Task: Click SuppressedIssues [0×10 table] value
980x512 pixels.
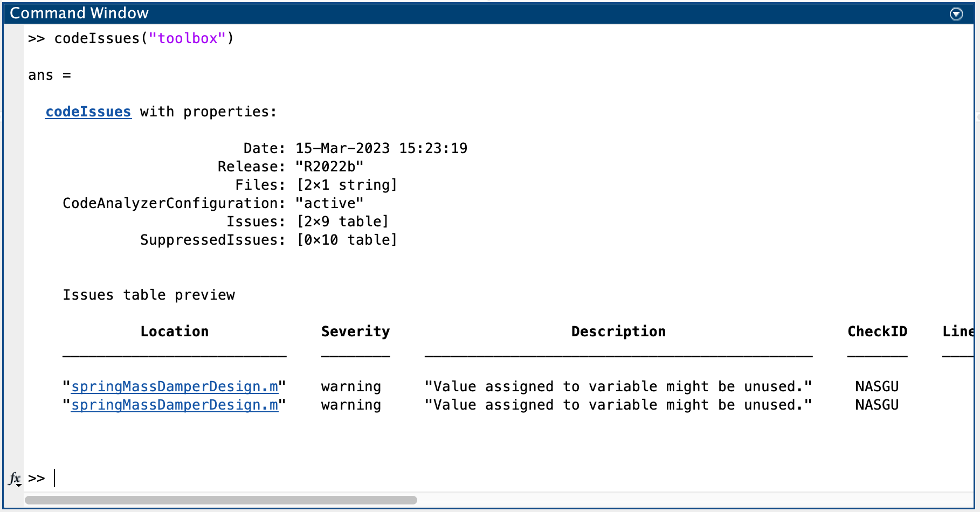Action: (x=347, y=240)
